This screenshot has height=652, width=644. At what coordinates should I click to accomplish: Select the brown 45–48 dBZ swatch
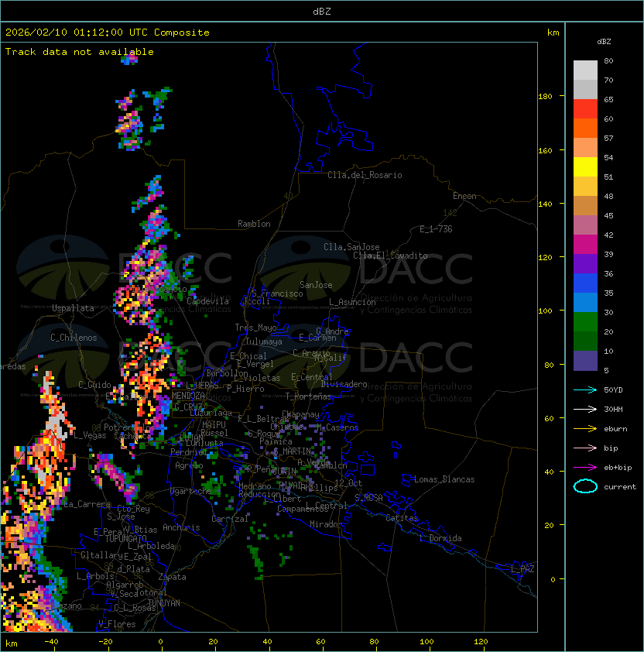(x=585, y=205)
